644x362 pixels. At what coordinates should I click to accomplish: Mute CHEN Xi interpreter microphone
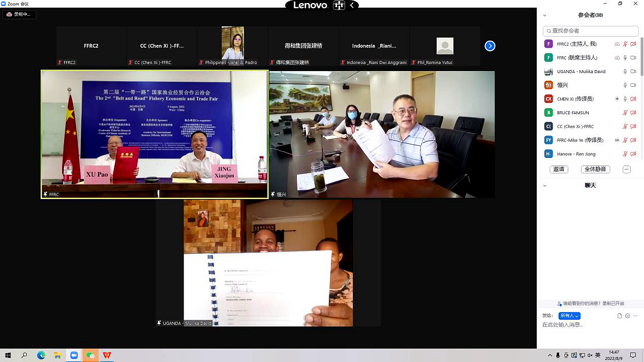[625, 99]
